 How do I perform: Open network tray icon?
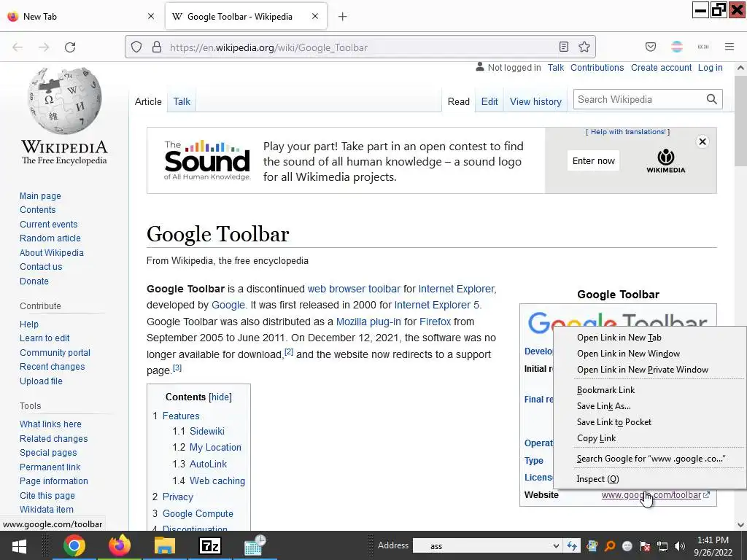tap(662, 546)
